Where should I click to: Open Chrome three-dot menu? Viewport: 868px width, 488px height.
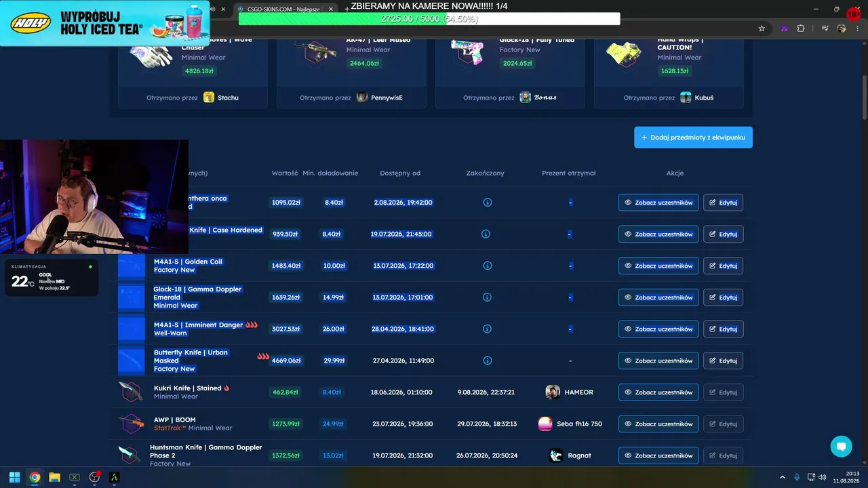point(857,28)
